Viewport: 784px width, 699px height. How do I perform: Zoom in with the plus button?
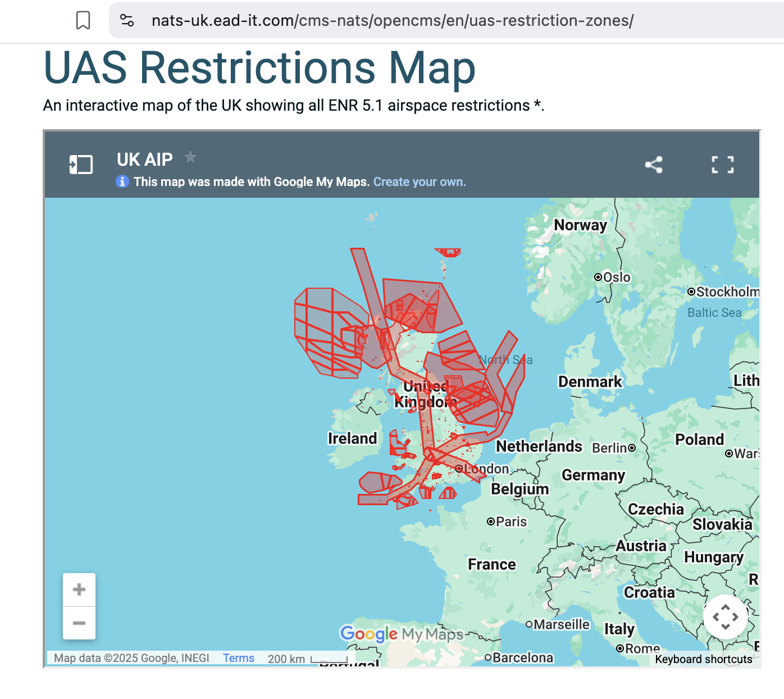tap(79, 589)
